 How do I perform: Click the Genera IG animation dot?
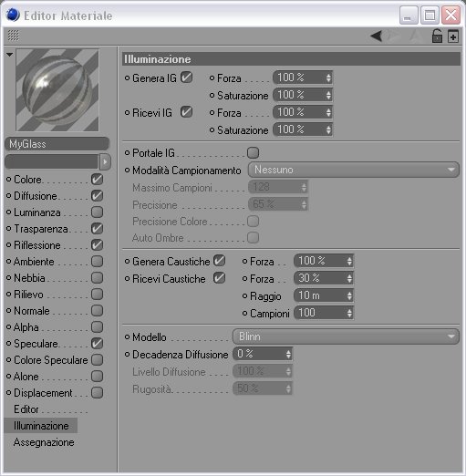click(128, 78)
